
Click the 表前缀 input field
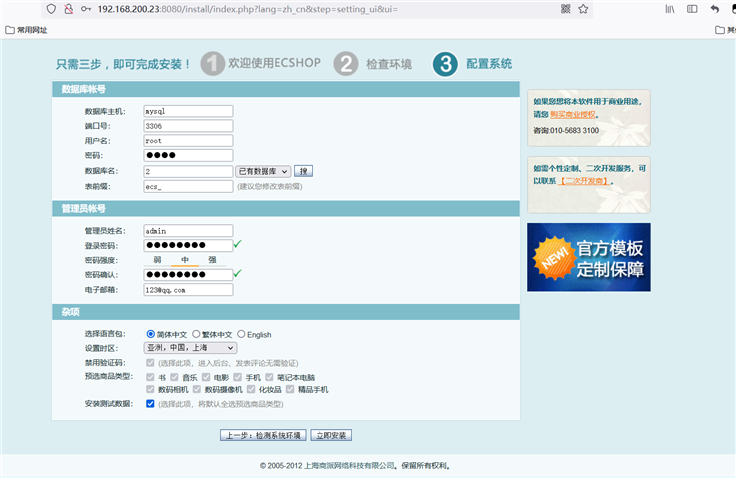(188, 186)
